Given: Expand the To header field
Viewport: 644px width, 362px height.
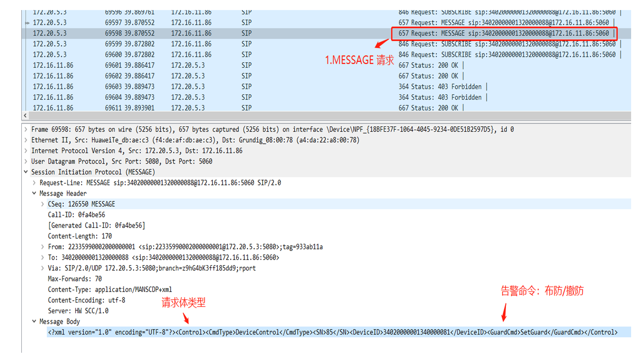Looking at the screenshot, I should pyautogui.click(x=42, y=257).
